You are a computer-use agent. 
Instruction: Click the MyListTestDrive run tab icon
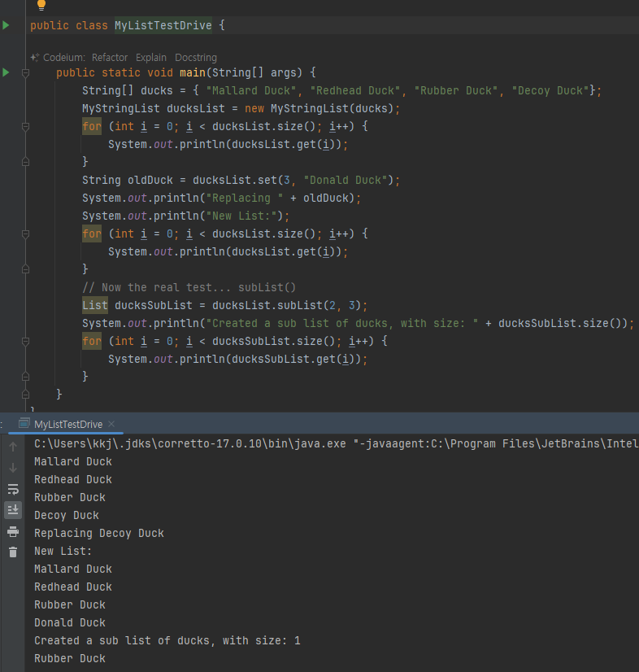pyautogui.click(x=24, y=423)
